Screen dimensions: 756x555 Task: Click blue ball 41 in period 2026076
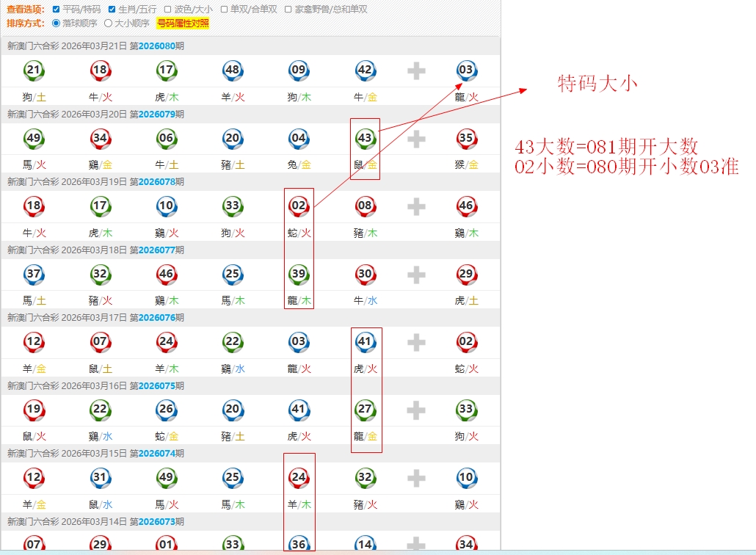[x=365, y=342]
